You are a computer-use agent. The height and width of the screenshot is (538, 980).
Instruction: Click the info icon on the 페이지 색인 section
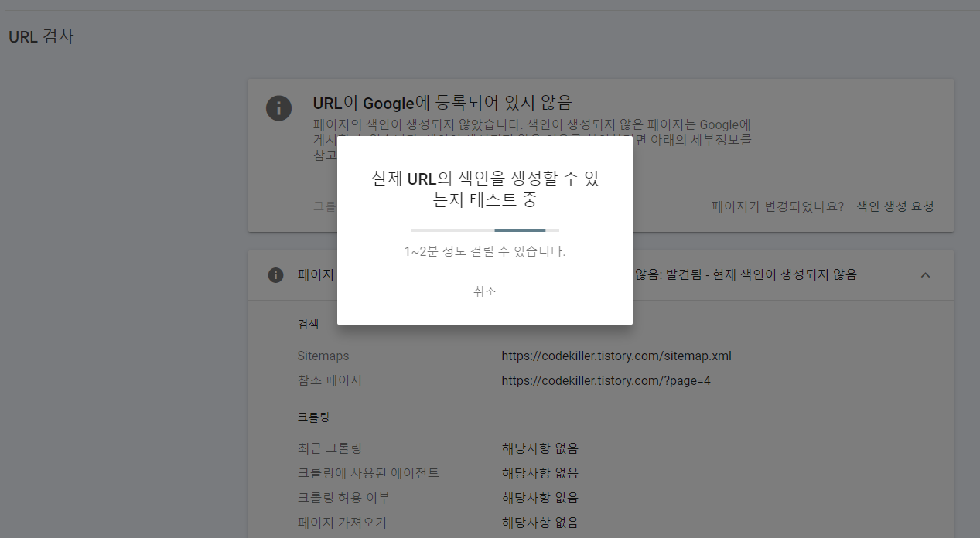click(276, 275)
